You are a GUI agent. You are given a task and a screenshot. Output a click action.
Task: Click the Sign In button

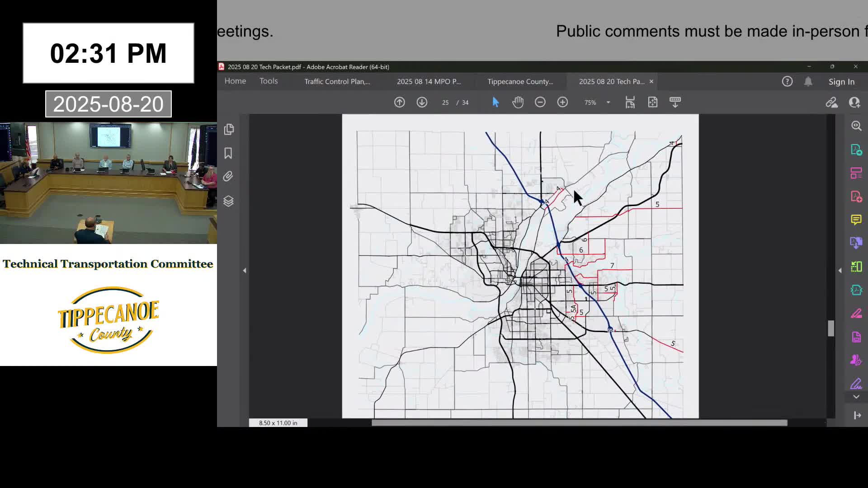[841, 82]
